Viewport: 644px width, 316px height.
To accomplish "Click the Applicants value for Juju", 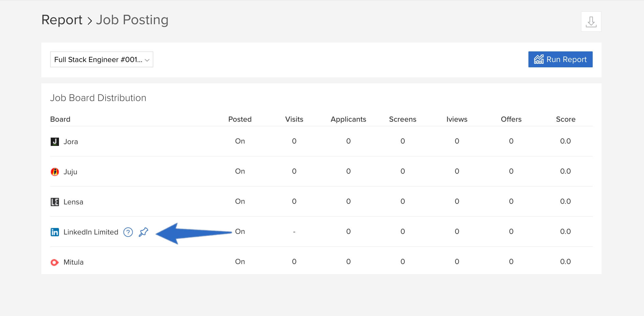I will click(x=348, y=171).
